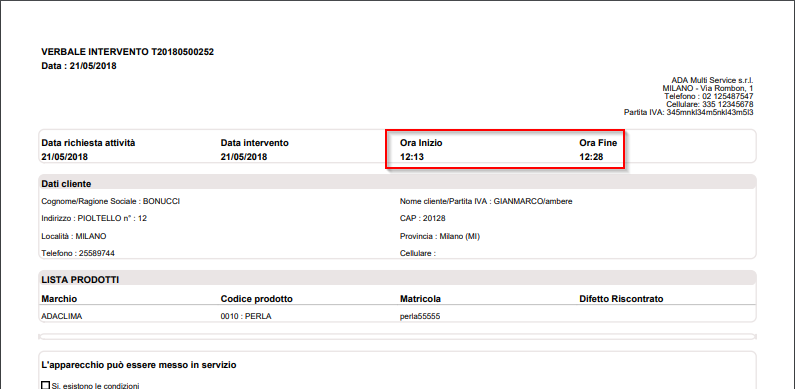Select the title VERBALE INTERVENTO T20180500252
This screenshot has height=389, width=795.
127,52
